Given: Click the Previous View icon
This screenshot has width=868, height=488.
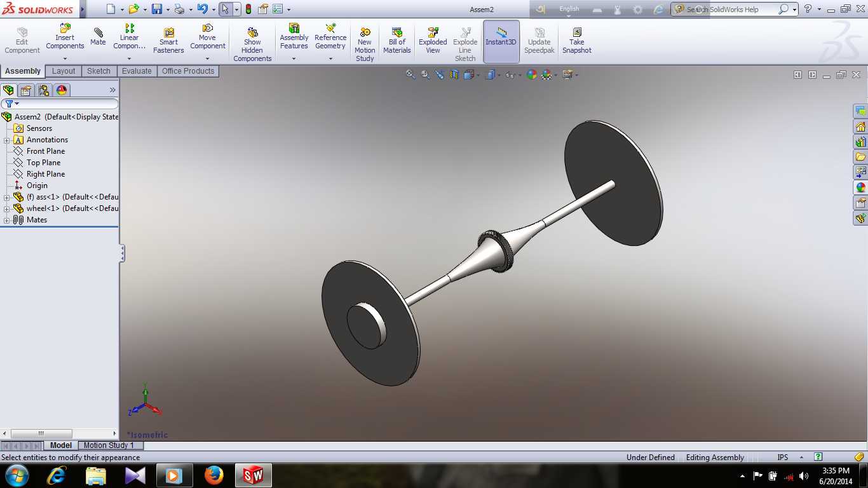Looking at the screenshot, I should coord(440,74).
